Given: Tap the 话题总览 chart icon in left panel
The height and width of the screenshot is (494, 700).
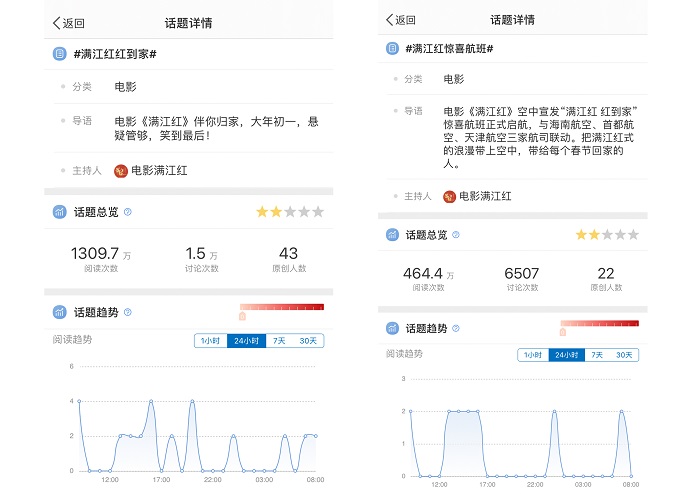Looking at the screenshot, I should [59, 212].
